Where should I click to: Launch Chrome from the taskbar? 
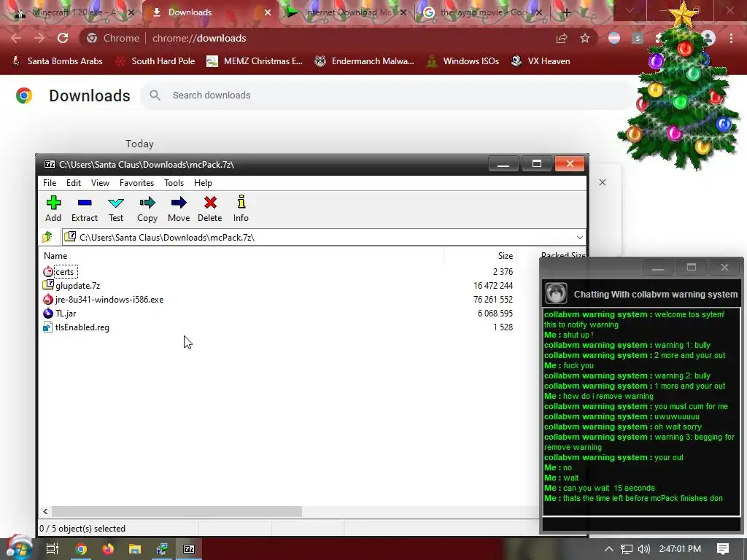[x=81, y=549]
